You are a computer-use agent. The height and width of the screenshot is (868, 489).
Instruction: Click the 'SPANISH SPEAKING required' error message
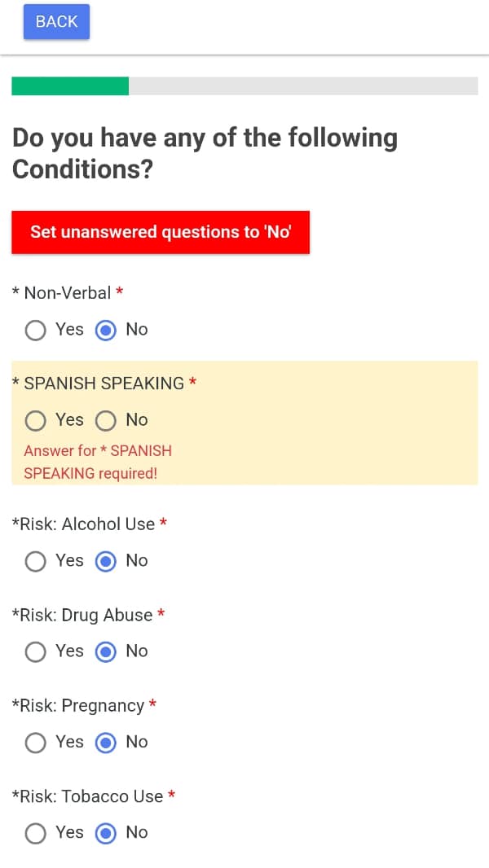(98, 462)
